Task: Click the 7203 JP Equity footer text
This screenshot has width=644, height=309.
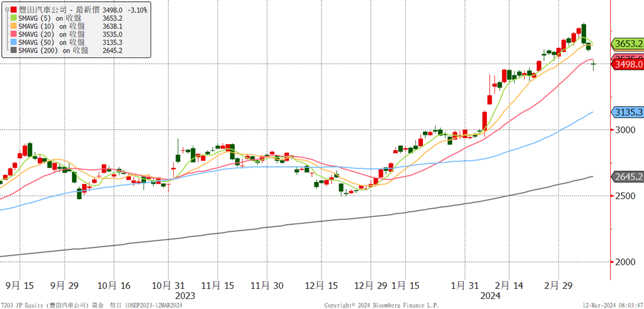Action: 22,305
